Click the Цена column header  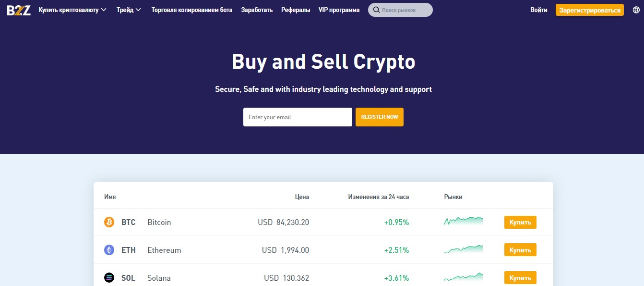(x=302, y=197)
